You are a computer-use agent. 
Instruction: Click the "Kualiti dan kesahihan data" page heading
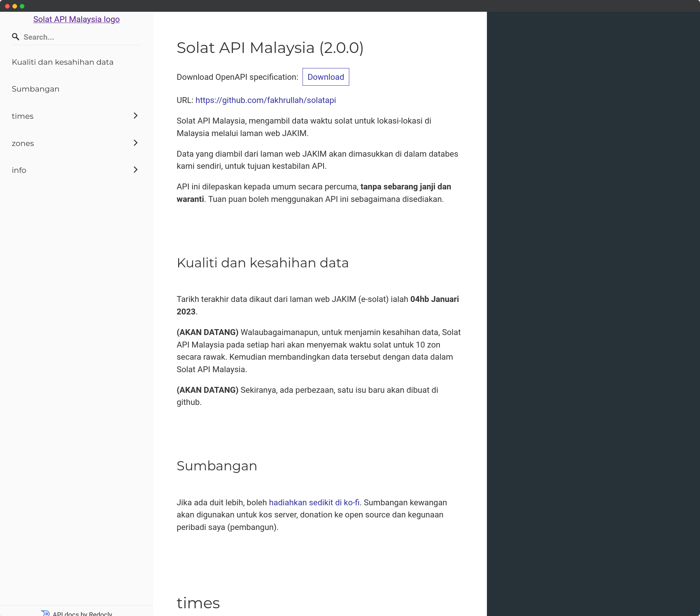click(x=262, y=263)
